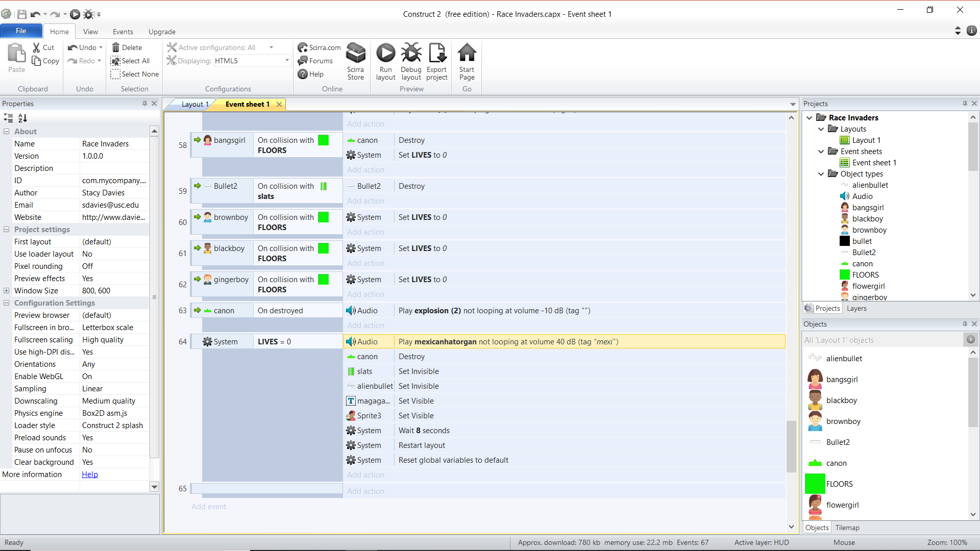
Task: Open the Scirra Store
Action: (356, 62)
